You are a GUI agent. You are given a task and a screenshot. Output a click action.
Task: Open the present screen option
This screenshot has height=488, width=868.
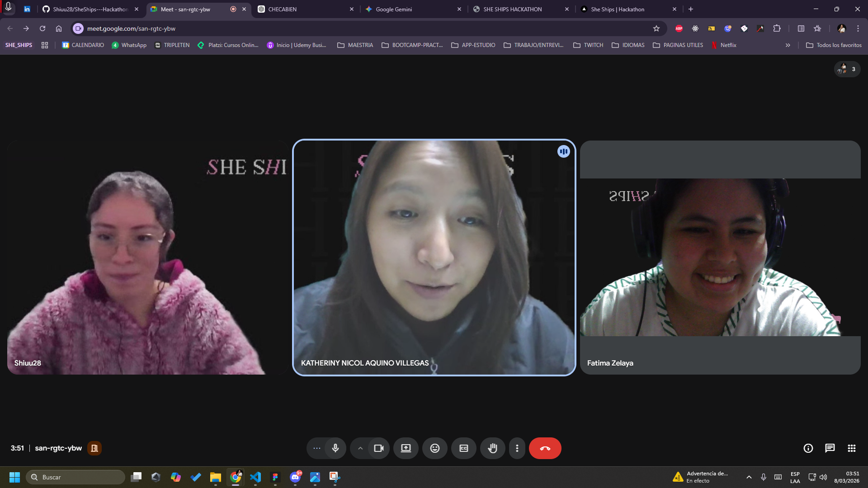[406, 448]
